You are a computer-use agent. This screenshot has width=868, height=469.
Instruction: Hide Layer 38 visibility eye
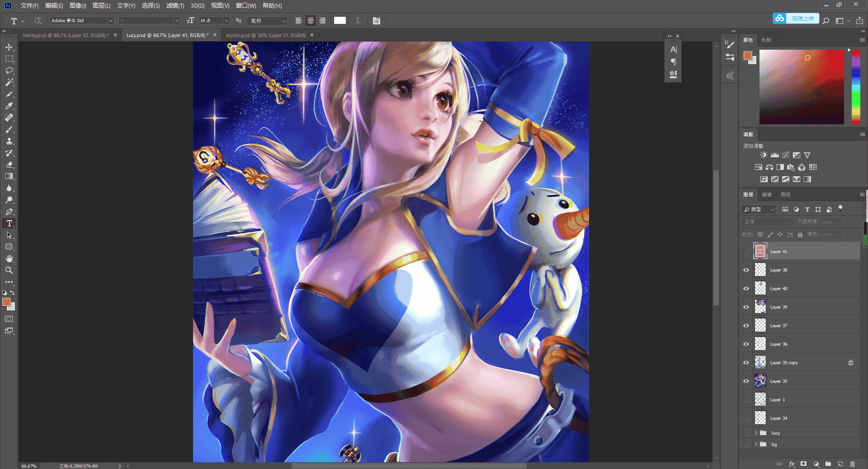[x=746, y=270]
